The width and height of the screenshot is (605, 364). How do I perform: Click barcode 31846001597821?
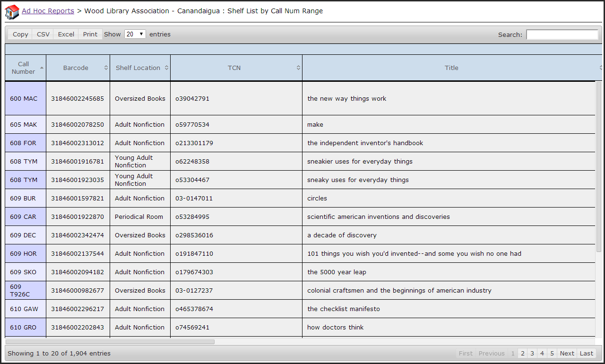78,199
